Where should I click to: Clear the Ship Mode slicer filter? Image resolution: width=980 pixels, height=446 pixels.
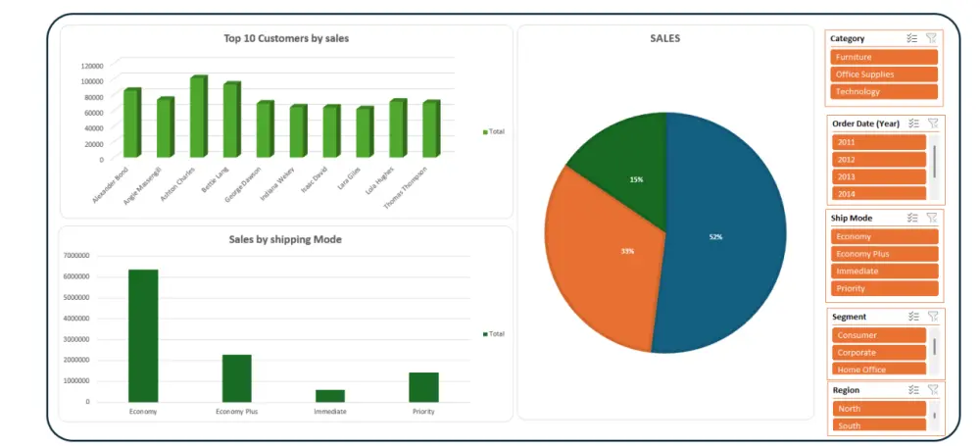point(932,218)
